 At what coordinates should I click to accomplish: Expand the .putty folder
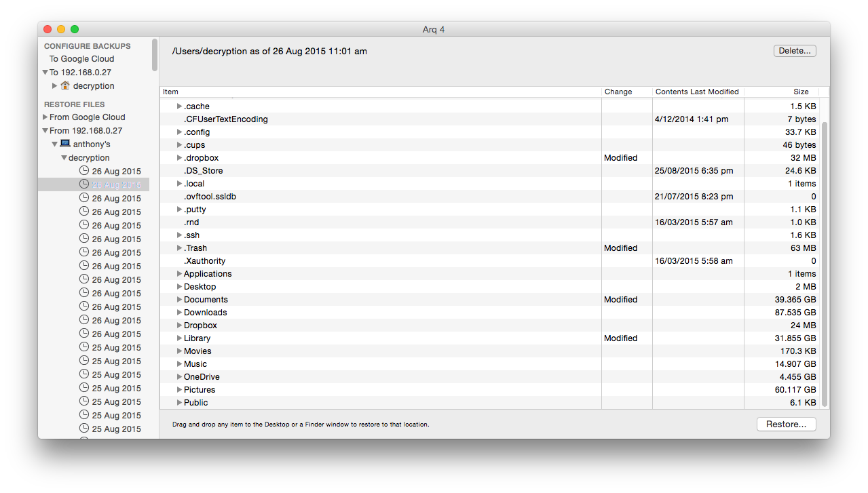click(180, 210)
